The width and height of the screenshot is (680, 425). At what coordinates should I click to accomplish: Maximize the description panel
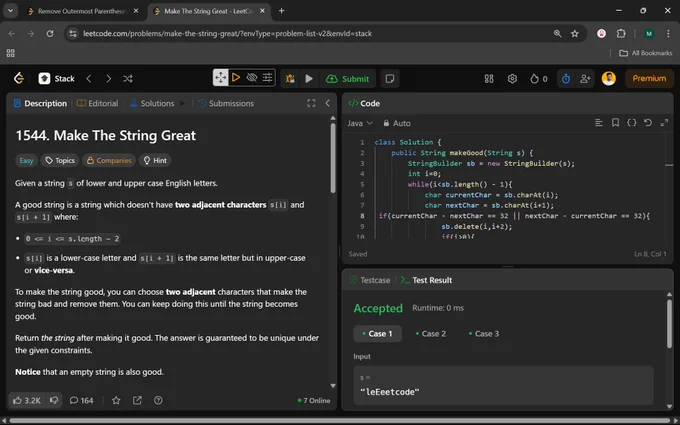pyautogui.click(x=311, y=103)
